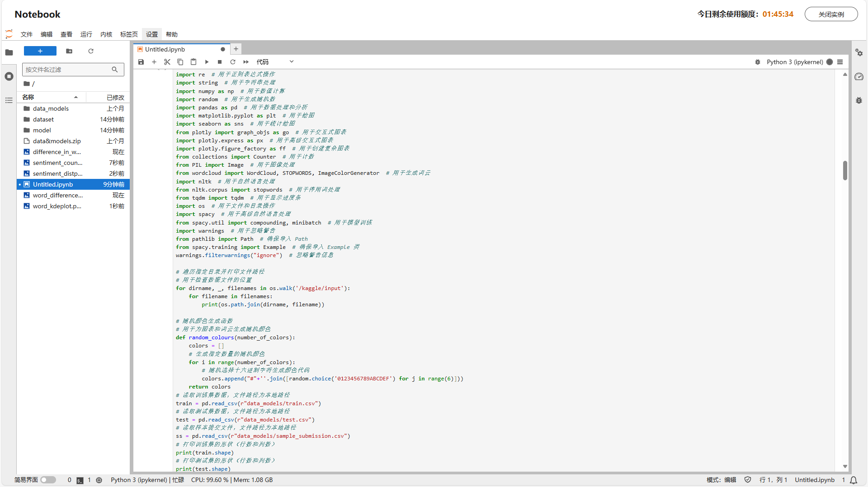Screen dimensions: 868x487
Task: Open the 编辑 menu
Action: 47,34
